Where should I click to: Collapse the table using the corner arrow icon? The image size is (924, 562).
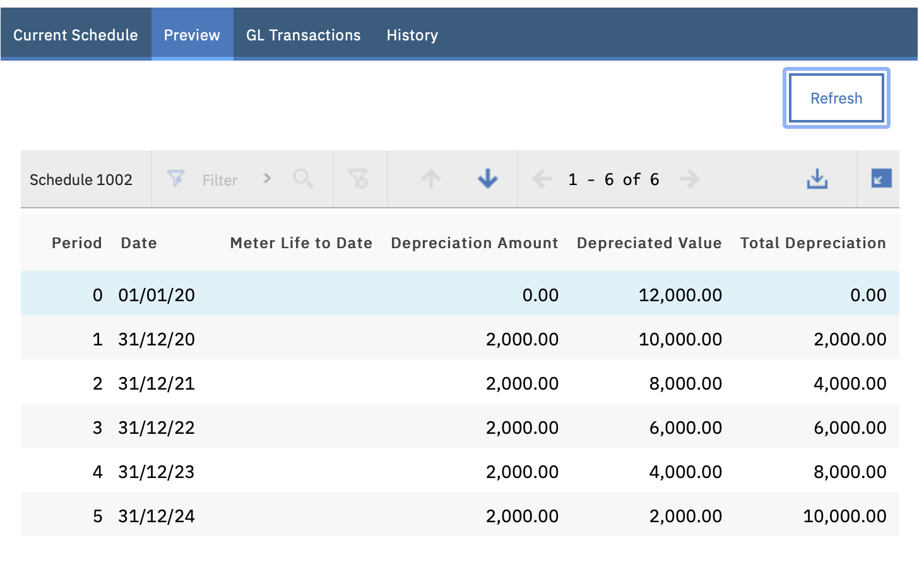[881, 179]
